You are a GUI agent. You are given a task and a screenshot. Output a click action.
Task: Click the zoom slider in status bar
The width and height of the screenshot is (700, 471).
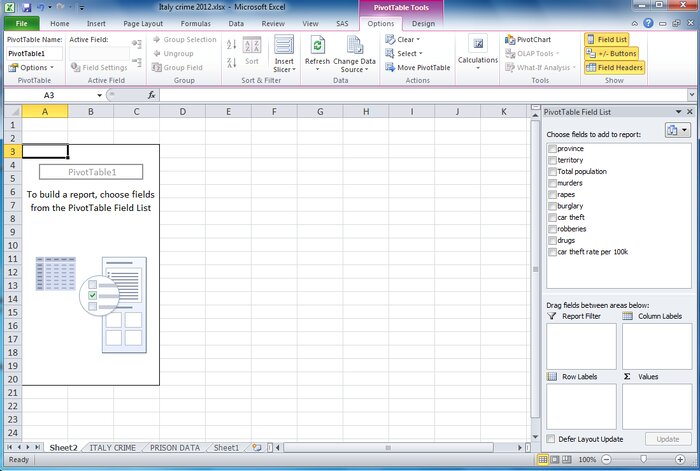(641, 459)
